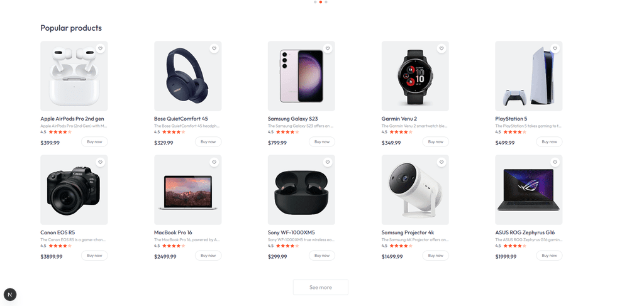Toggle wishlist heart on Sony WF-1000XM5
The image size is (644, 306).
(x=328, y=163)
